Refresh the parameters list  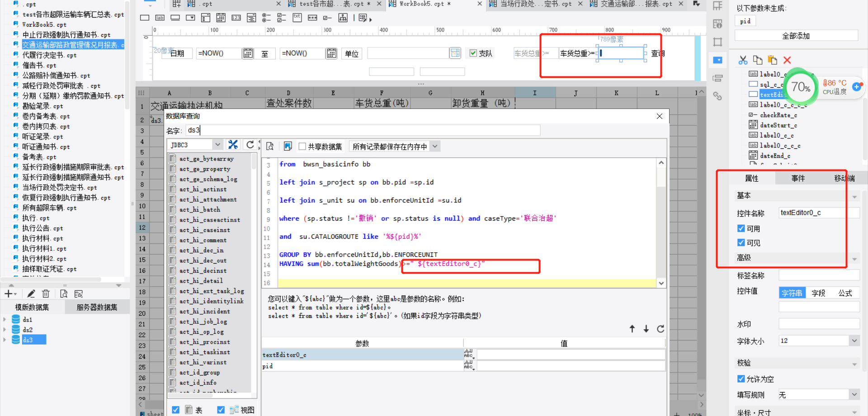[660, 329]
